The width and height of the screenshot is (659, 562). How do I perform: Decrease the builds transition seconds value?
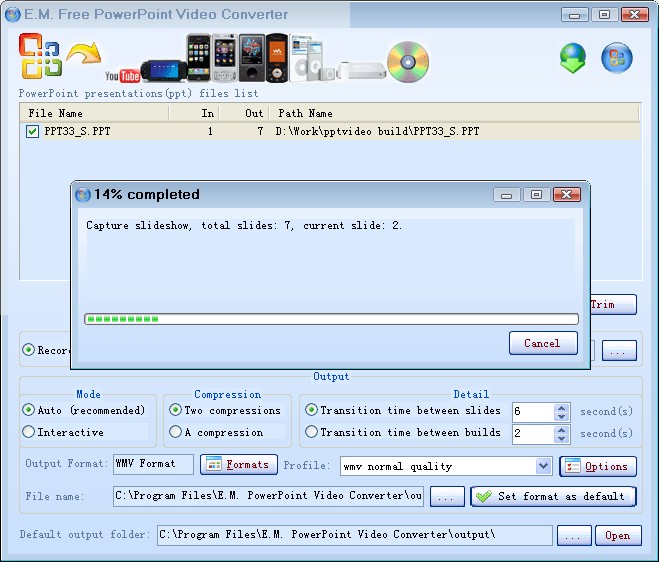click(x=561, y=439)
